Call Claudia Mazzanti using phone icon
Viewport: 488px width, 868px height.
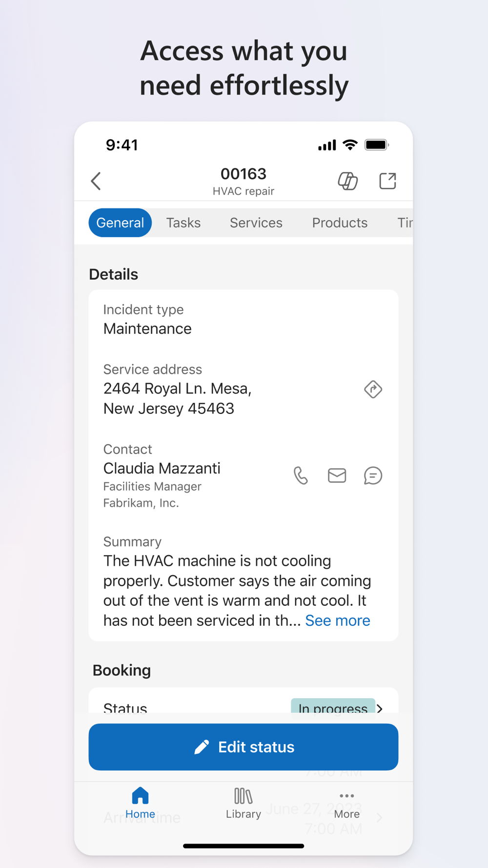(x=301, y=475)
